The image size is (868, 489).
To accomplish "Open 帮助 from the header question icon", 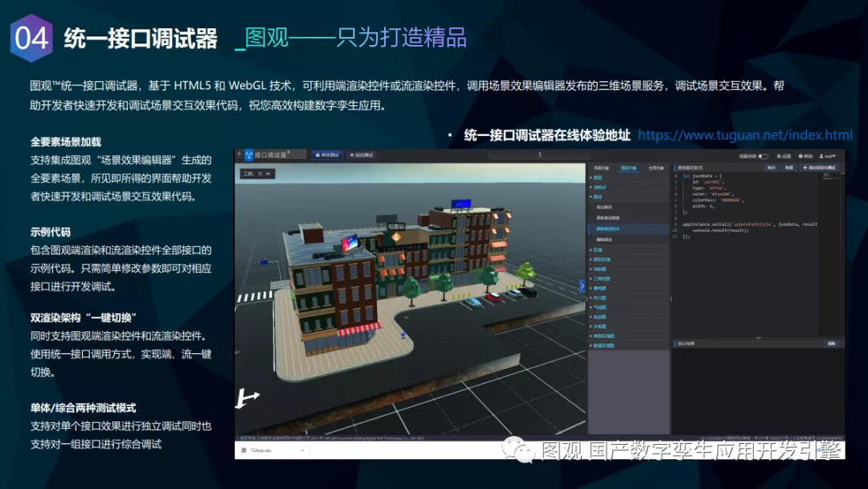I will 805,156.
